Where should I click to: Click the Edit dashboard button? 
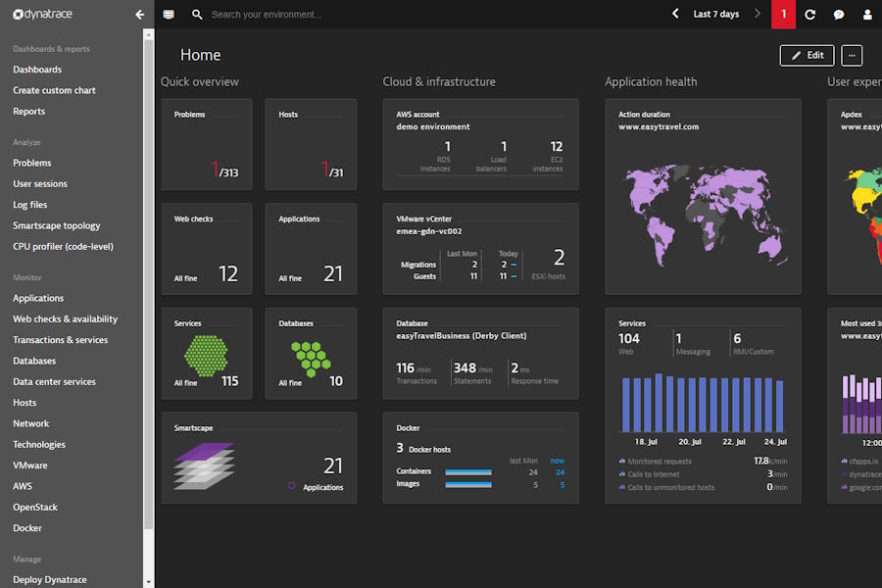807,55
